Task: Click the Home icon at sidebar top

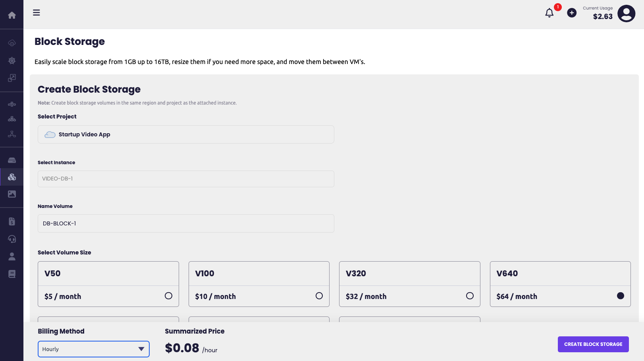Action: [12, 14]
